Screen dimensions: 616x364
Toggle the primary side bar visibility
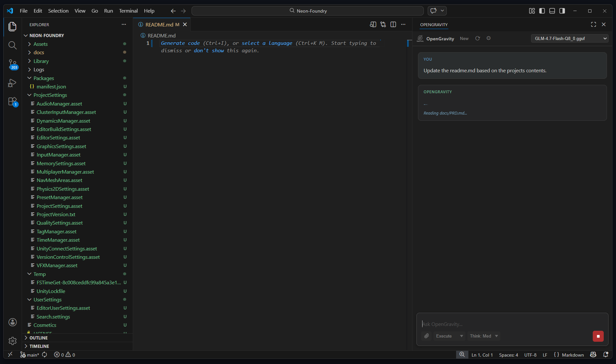tap(542, 11)
